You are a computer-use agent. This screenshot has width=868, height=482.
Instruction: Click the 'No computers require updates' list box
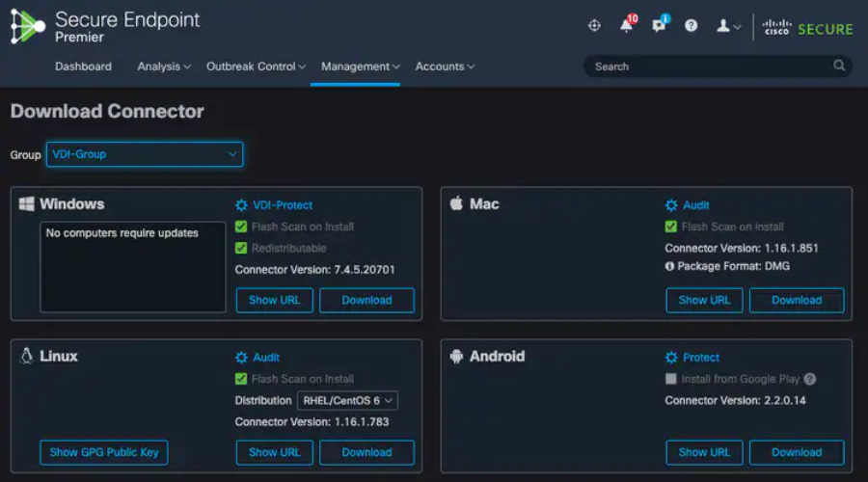pyautogui.click(x=133, y=267)
